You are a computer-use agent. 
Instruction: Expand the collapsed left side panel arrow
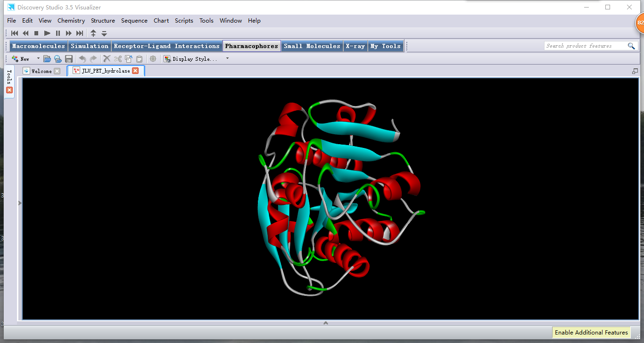click(x=20, y=203)
